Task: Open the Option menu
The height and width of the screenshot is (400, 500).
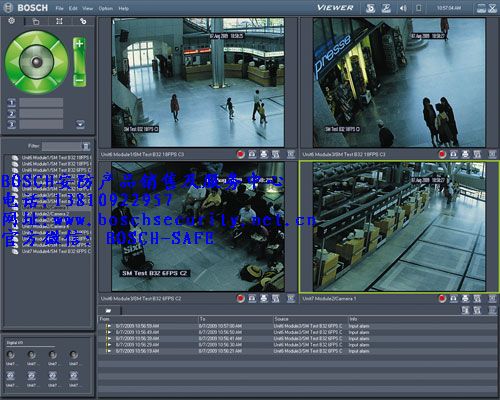Action: [106, 8]
